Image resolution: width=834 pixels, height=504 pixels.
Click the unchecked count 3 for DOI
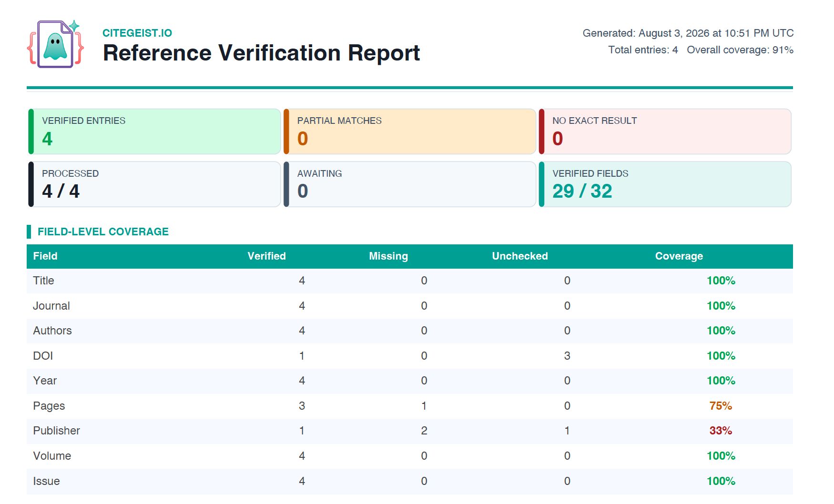(567, 356)
